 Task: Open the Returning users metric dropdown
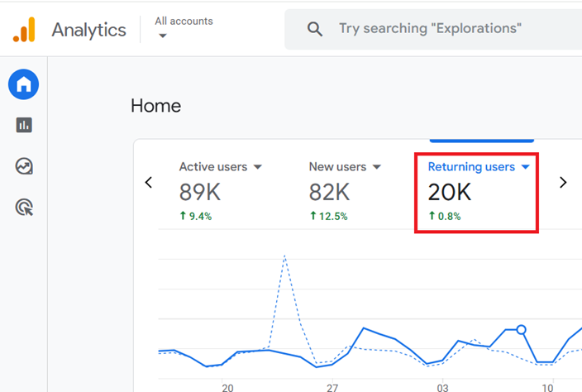tap(525, 167)
